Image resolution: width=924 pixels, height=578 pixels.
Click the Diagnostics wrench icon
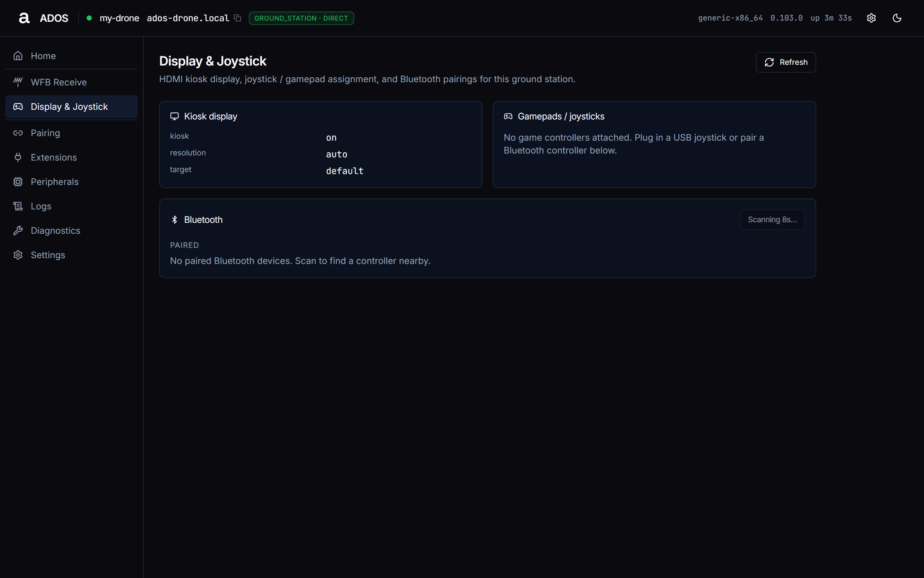[18, 231]
